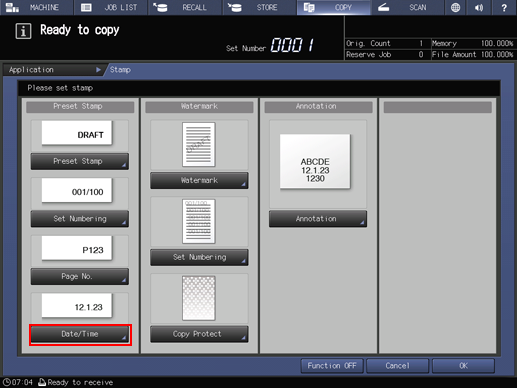Open the MACHINE tab
The width and height of the screenshot is (517, 388).
(x=37, y=7)
